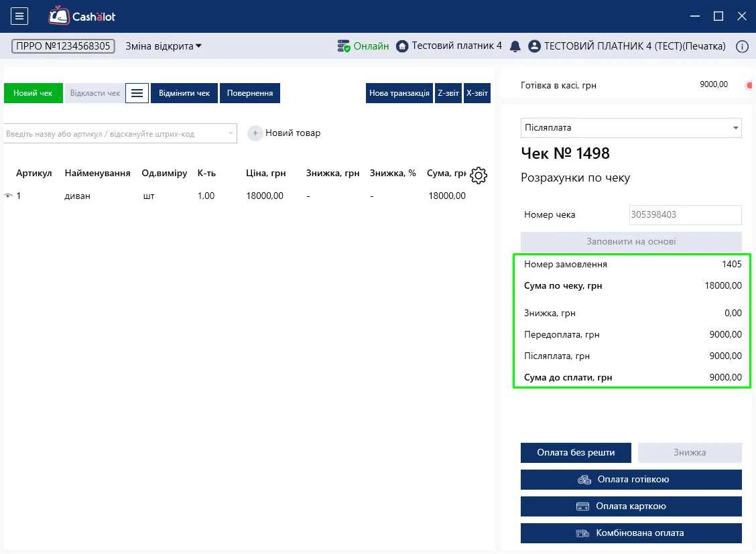Viewport: 756px width, 554px height.
Task: Click the user profile avatar icon
Action: 534,46
